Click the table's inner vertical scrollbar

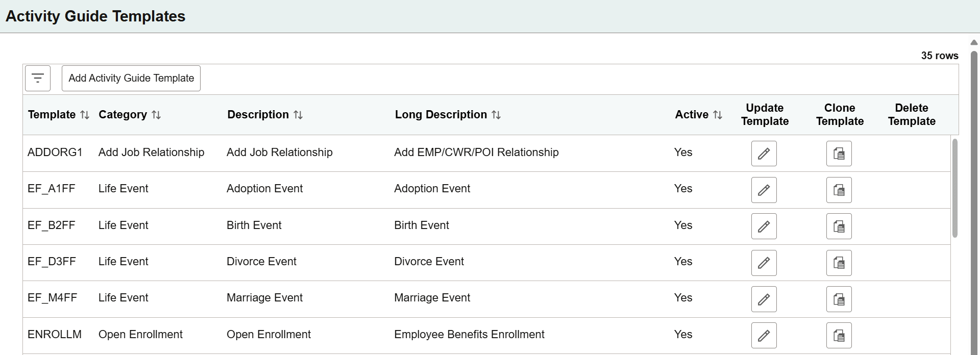(x=954, y=188)
